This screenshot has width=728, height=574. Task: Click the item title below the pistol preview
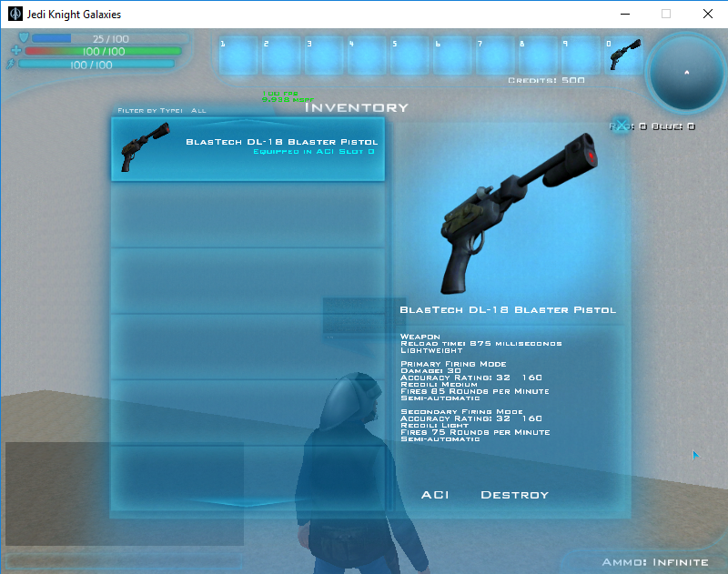click(x=508, y=309)
